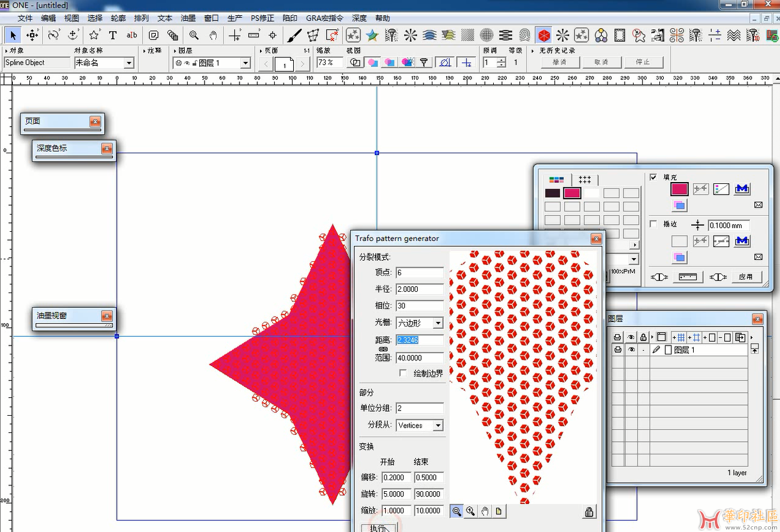Click the 应用 apply button
The image size is (780, 532).
point(746,277)
